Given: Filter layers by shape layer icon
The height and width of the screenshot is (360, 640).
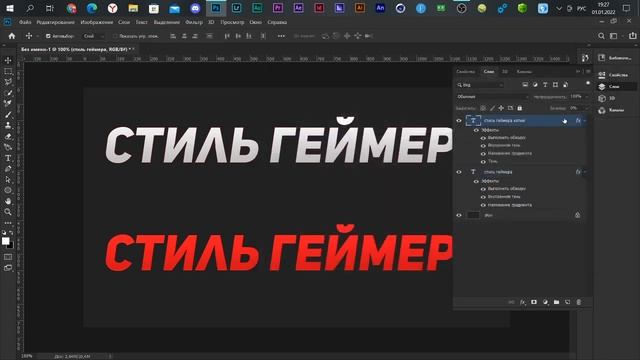Looking at the screenshot, I should 555,85.
